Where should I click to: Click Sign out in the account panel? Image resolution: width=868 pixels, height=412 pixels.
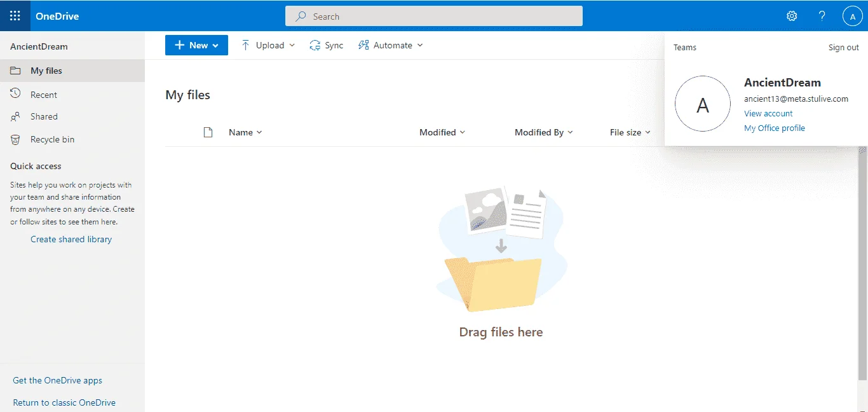[x=843, y=47]
